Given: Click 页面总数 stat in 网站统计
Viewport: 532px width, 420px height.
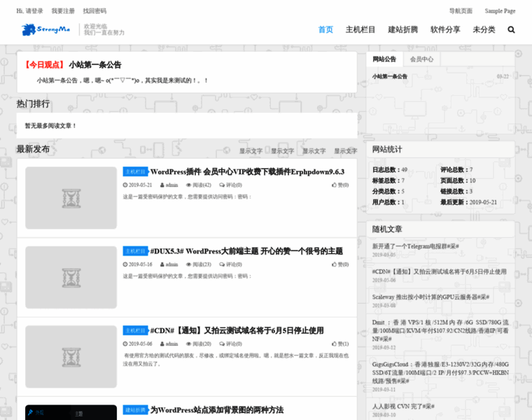Looking at the screenshot, I should tap(458, 181).
